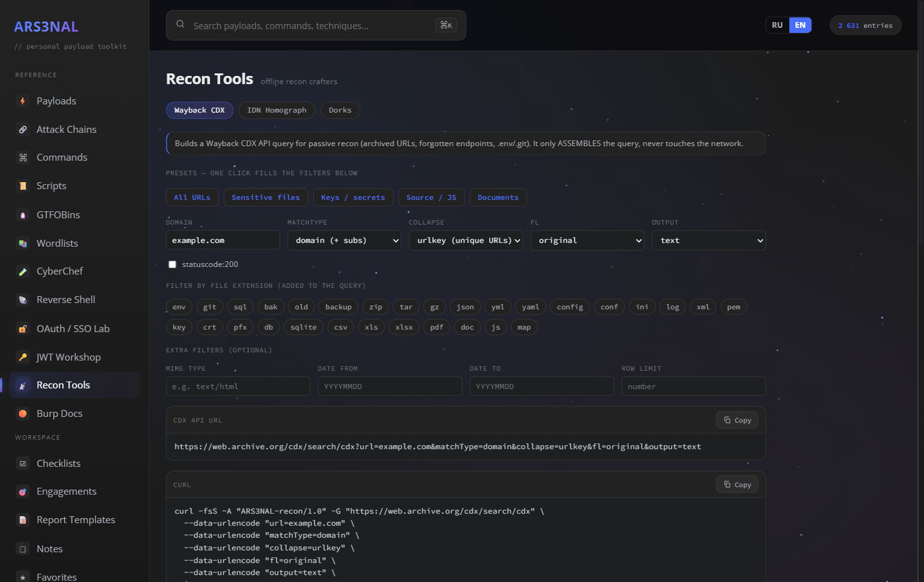The height and width of the screenshot is (582, 924).
Task: Click the JWT Workshop key icon
Action: click(23, 357)
